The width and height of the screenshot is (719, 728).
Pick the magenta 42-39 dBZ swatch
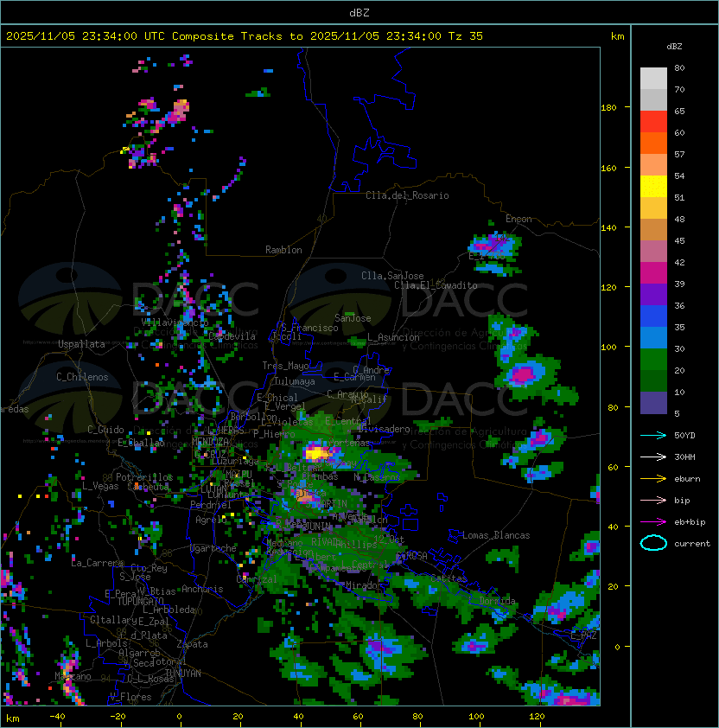point(653,273)
